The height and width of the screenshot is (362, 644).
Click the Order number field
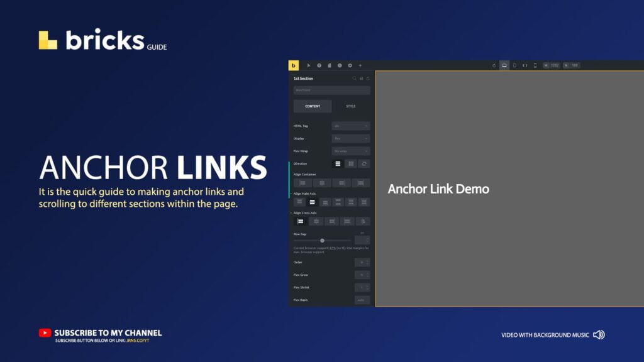[362, 262]
